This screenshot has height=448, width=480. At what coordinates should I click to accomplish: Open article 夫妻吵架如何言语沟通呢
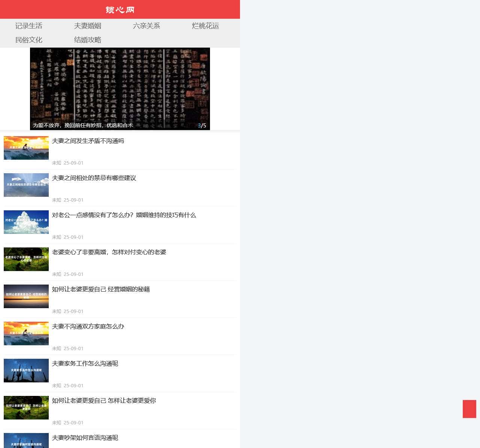click(x=85, y=438)
